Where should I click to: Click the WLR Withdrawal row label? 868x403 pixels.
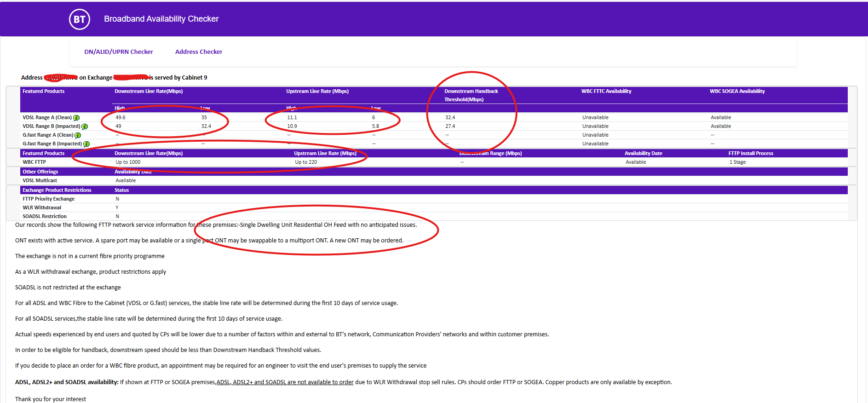(41, 208)
